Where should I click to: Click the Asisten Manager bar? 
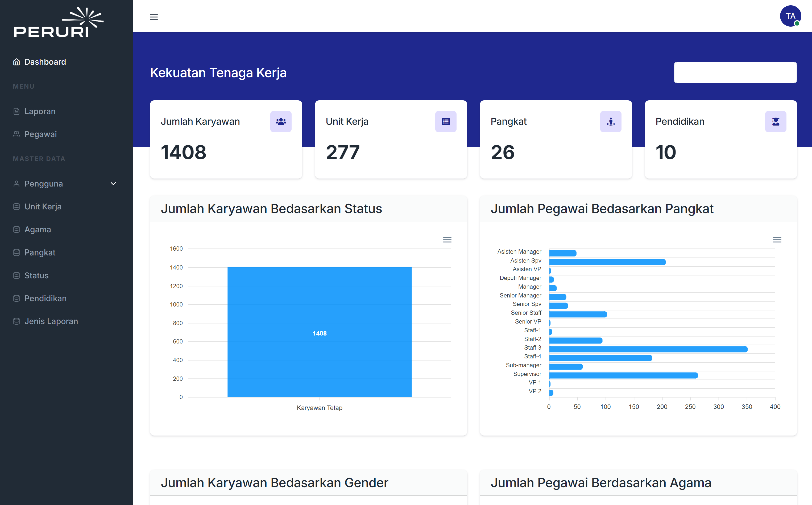click(563, 253)
